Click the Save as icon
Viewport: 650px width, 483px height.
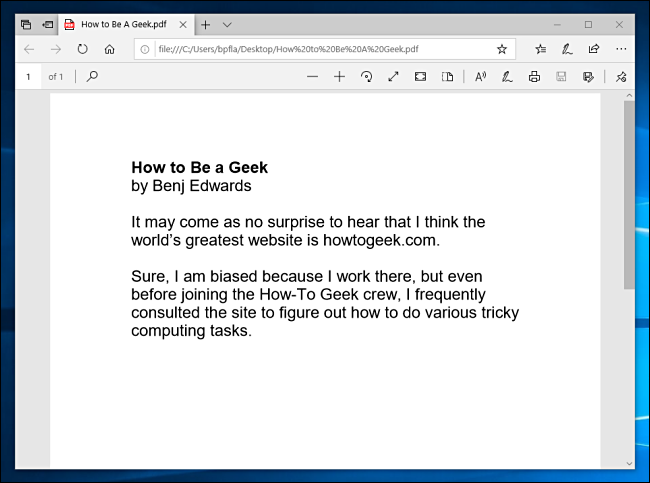(x=588, y=77)
